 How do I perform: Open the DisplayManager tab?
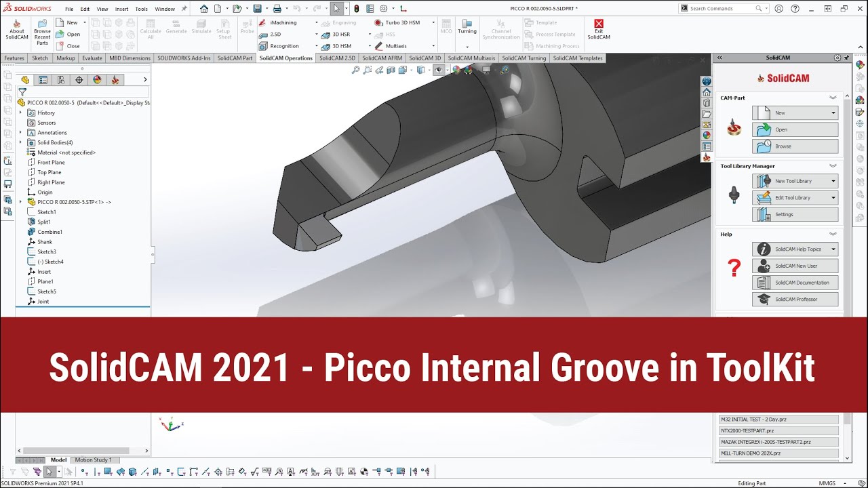point(97,79)
